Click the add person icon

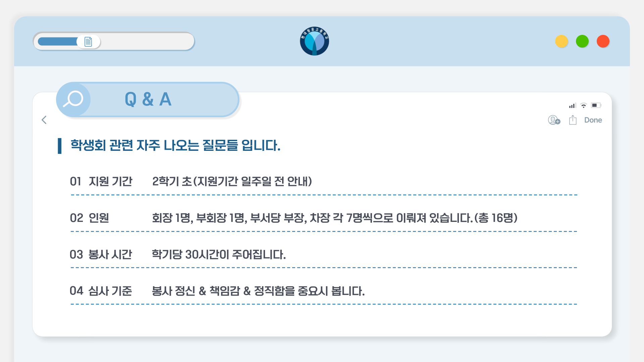click(554, 120)
